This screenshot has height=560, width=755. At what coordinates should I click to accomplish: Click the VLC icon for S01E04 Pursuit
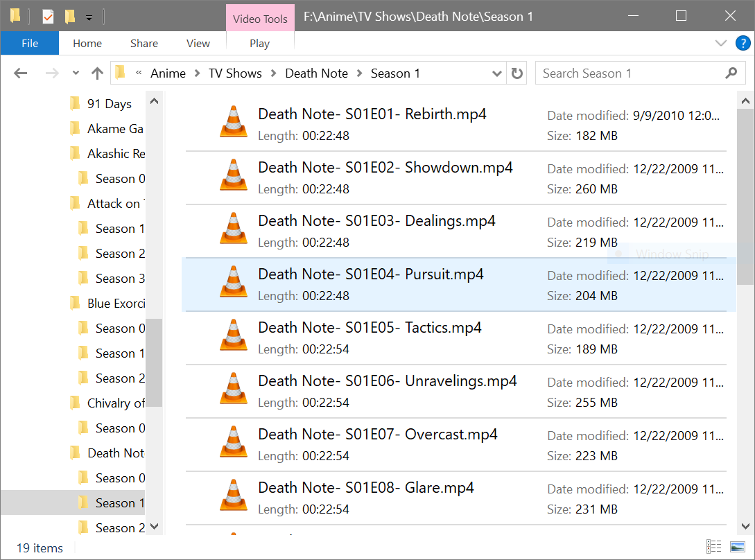click(x=234, y=282)
